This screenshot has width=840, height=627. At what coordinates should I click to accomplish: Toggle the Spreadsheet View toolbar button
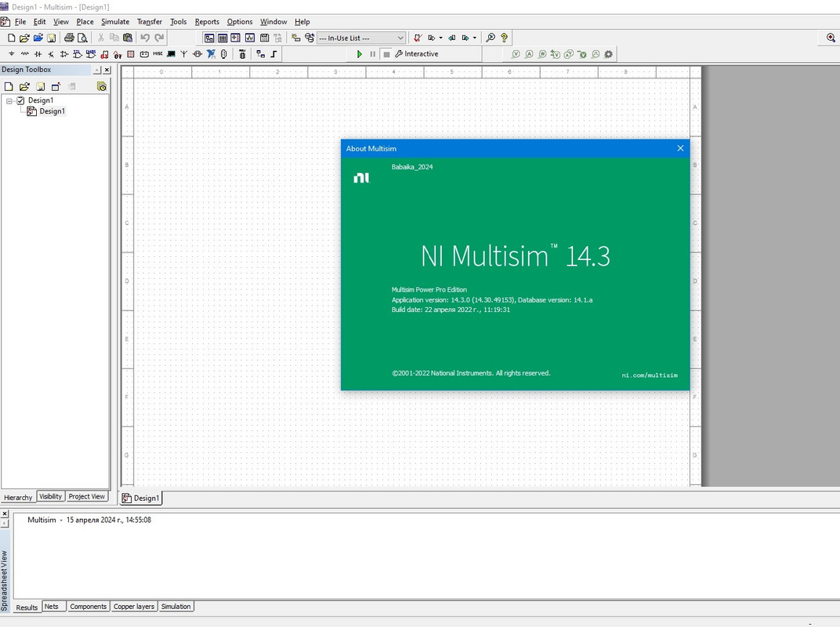[223, 38]
